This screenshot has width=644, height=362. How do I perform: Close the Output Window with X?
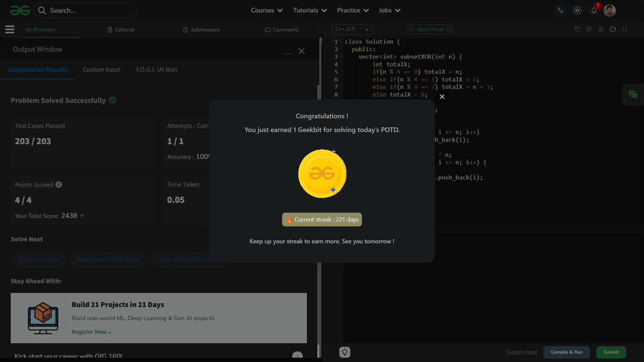click(x=302, y=51)
